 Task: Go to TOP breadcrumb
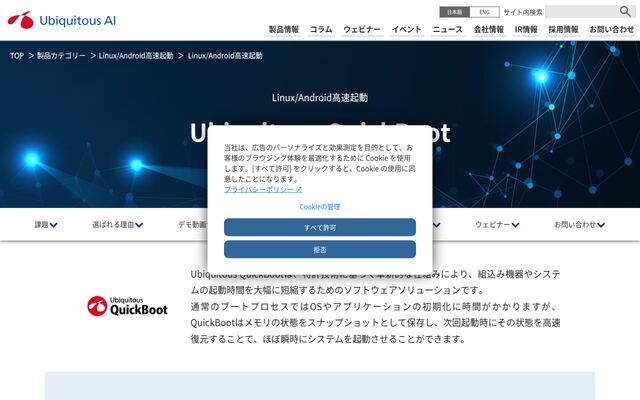[x=17, y=56]
